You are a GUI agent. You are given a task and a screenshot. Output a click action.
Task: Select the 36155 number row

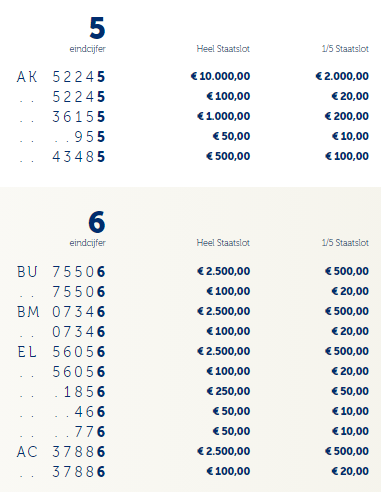[x=79, y=117]
